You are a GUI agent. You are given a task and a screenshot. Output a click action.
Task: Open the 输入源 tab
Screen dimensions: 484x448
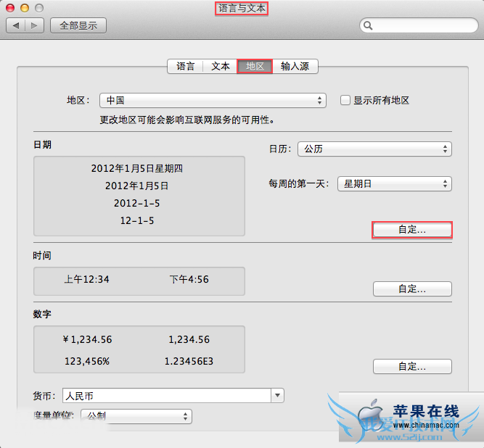click(295, 66)
